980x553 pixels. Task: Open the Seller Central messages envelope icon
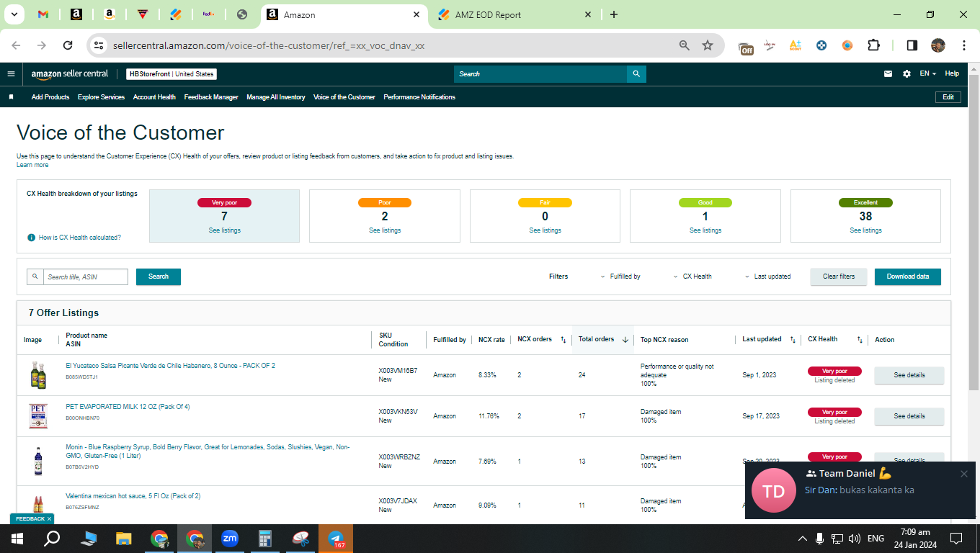click(x=888, y=73)
